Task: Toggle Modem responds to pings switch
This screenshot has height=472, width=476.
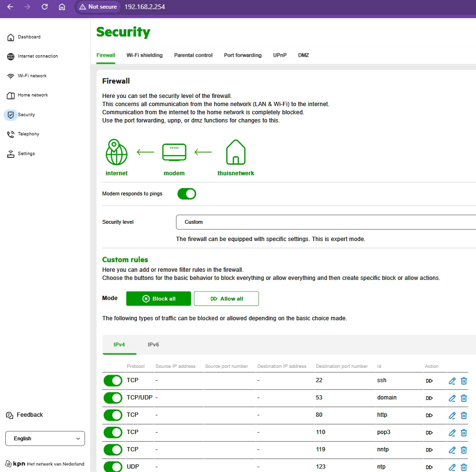Action: (x=187, y=194)
